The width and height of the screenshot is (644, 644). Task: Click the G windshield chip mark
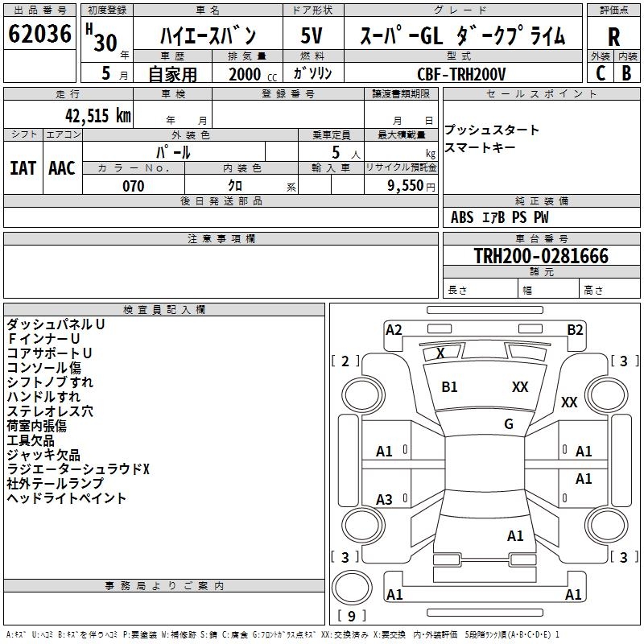(509, 424)
